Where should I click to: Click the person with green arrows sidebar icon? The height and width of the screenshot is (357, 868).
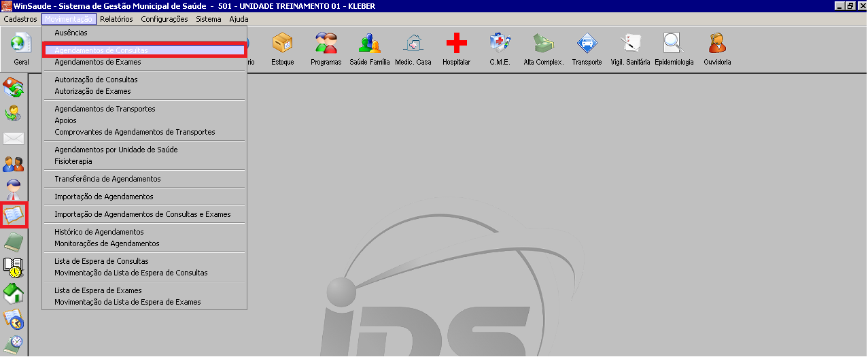[x=14, y=113]
